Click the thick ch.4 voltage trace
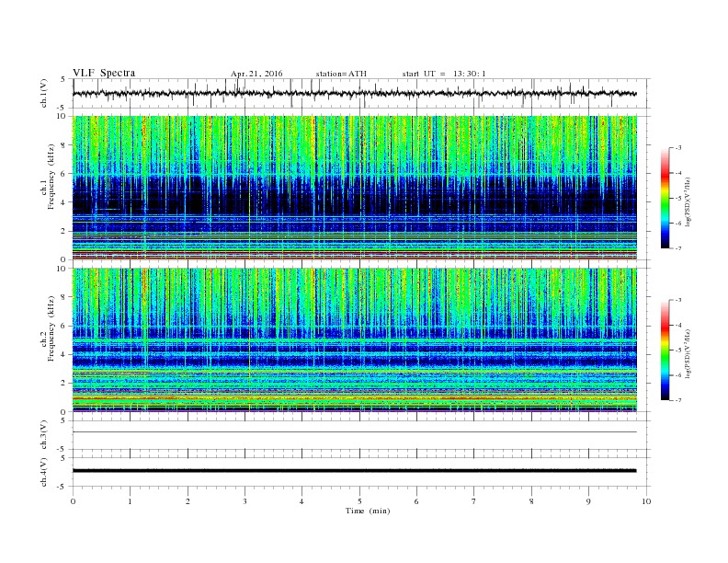This screenshot has height=563, width=728. [x=355, y=471]
